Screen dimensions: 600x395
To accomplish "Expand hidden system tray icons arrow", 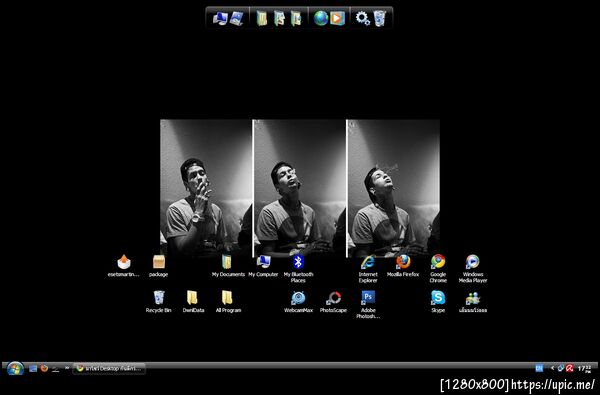I will click(552, 368).
